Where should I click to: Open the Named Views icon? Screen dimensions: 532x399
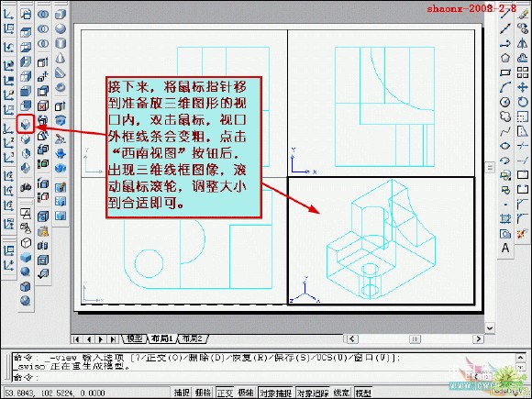26,15
